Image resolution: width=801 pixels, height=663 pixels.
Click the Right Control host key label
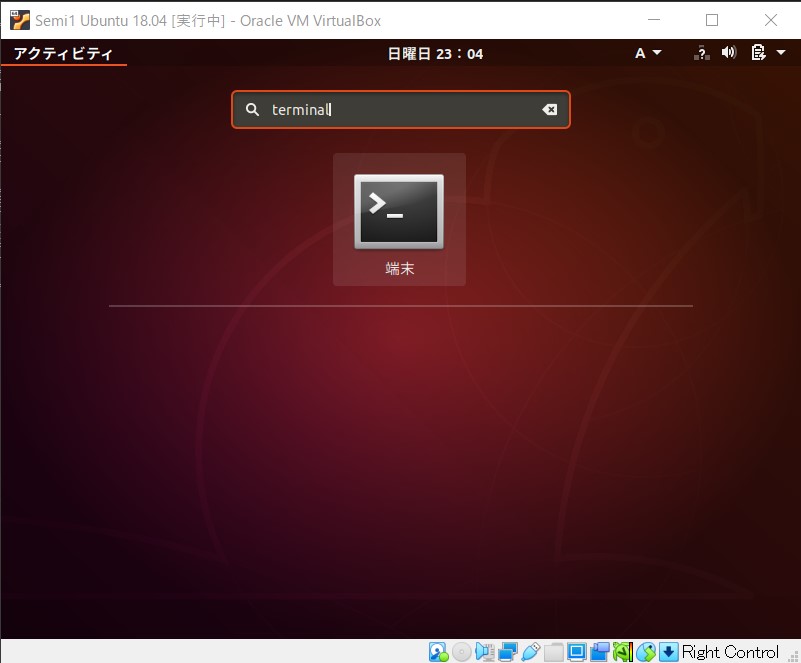[730, 652]
